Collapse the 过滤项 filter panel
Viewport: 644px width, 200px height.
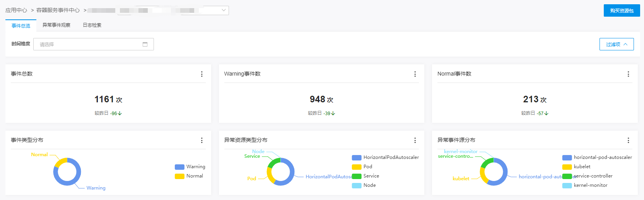coord(616,44)
